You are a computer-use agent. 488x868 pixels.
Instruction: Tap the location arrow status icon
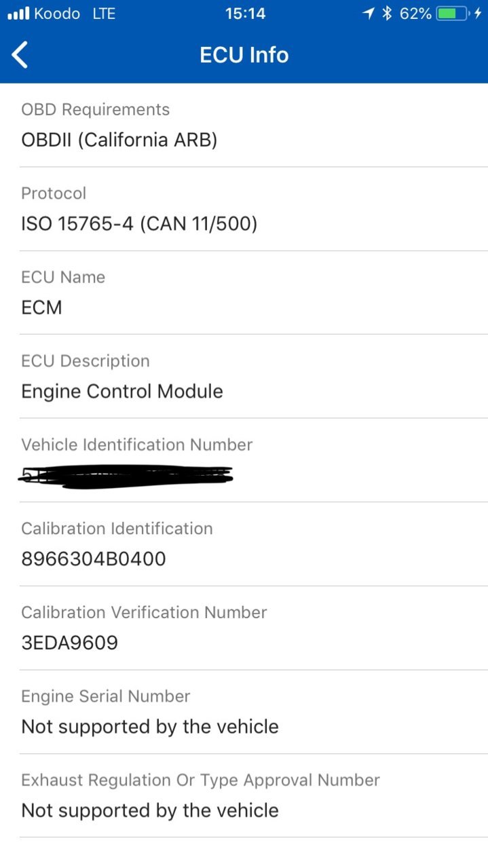(x=369, y=13)
